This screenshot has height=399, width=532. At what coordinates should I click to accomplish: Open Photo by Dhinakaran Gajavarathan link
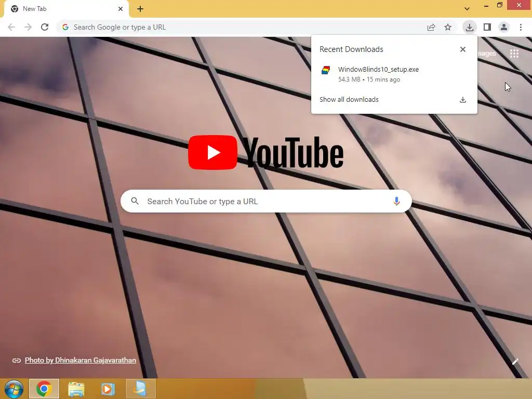(x=81, y=361)
